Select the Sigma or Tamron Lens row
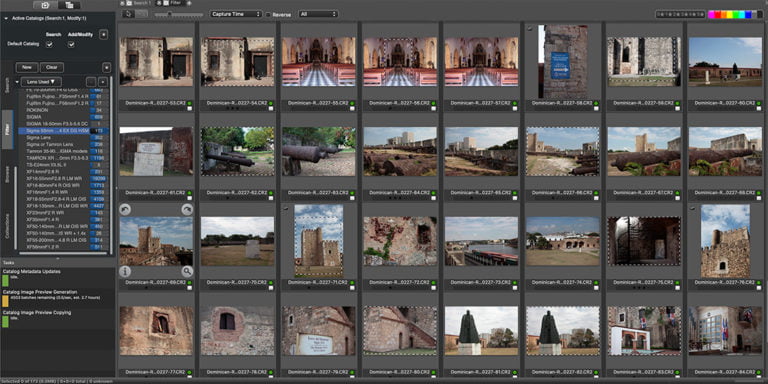 click(x=64, y=145)
